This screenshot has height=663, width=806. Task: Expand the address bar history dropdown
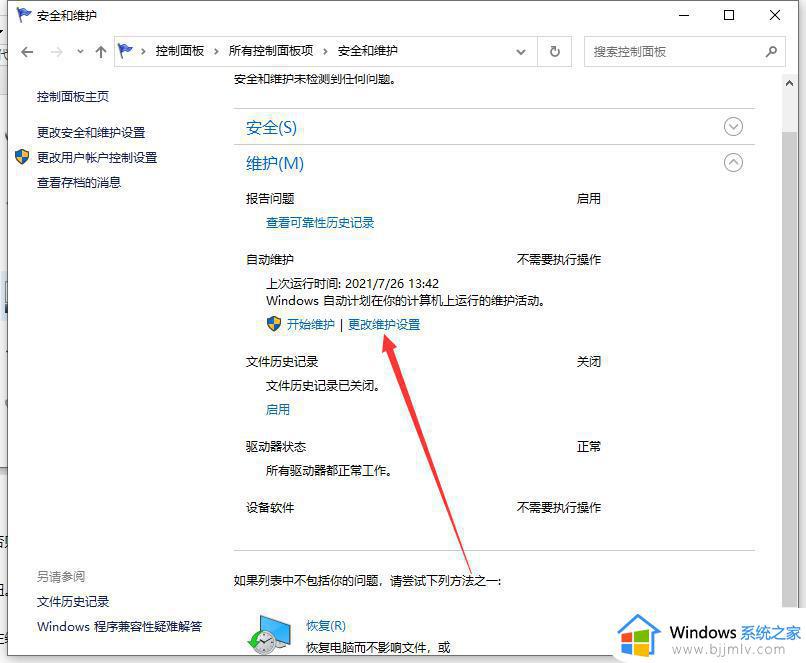521,52
